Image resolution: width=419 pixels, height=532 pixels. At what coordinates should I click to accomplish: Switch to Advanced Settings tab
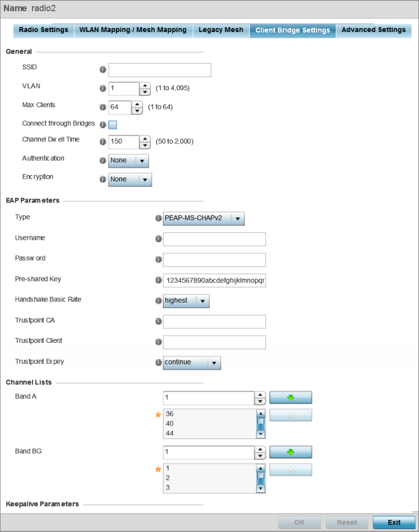[374, 30]
